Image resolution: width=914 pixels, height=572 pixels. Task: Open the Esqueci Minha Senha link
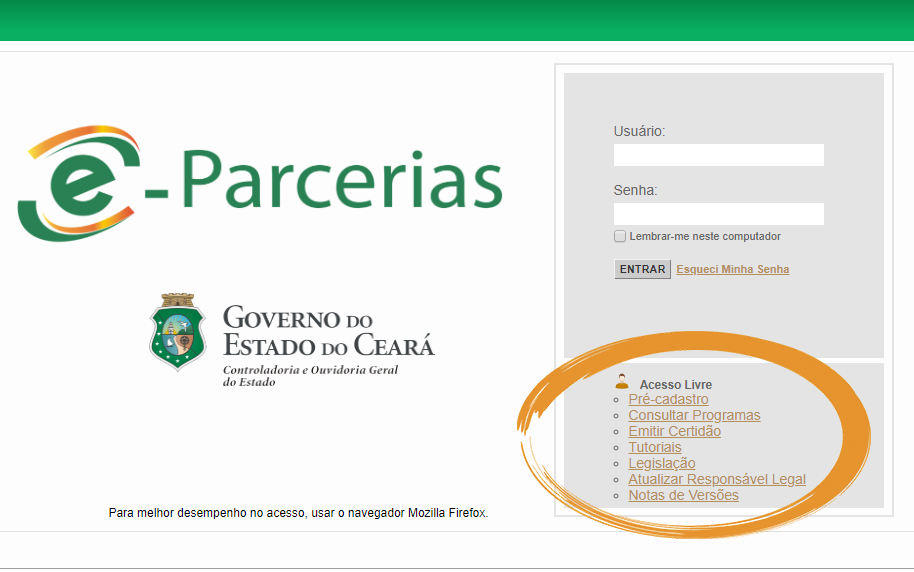click(x=733, y=269)
